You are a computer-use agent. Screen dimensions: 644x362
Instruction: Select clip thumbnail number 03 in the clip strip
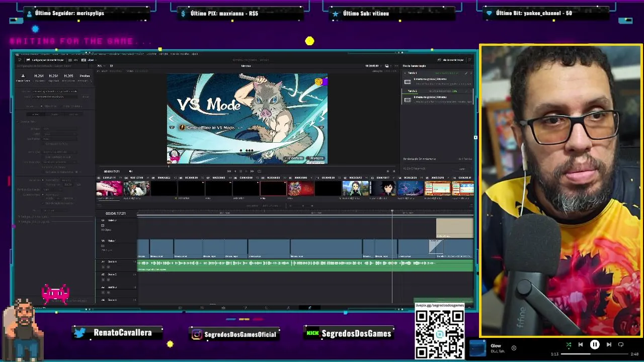pyautogui.click(x=109, y=189)
